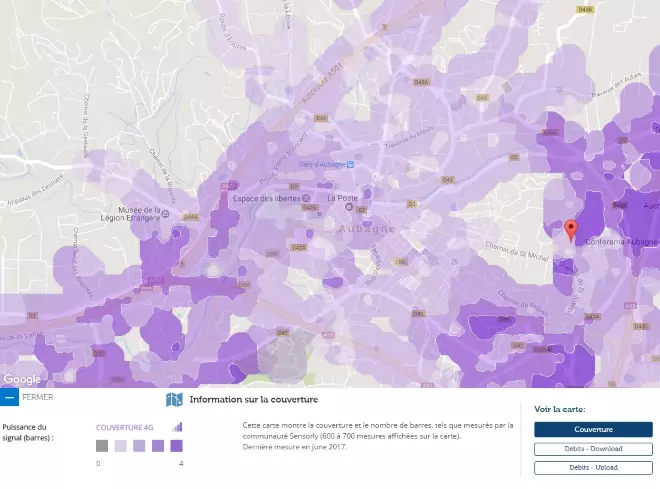Click the Conforama Aubagne label on map
The image size is (660, 489).
pos(620,242)
